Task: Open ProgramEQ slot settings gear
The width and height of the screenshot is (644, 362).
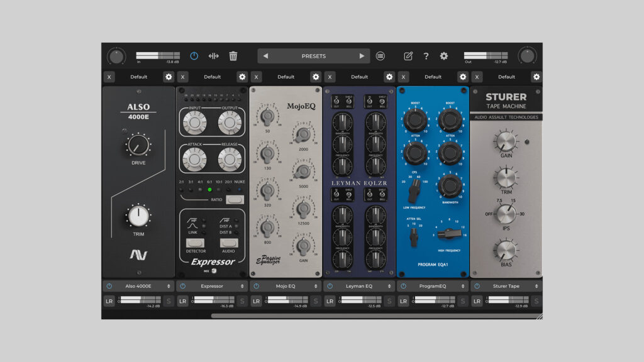Action: click(x=463, y=77)
